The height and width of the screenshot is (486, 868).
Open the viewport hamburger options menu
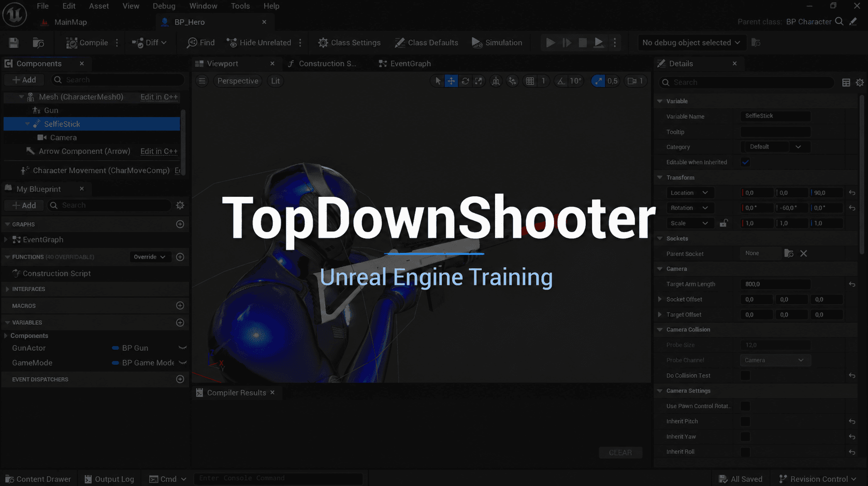point(202,81)
